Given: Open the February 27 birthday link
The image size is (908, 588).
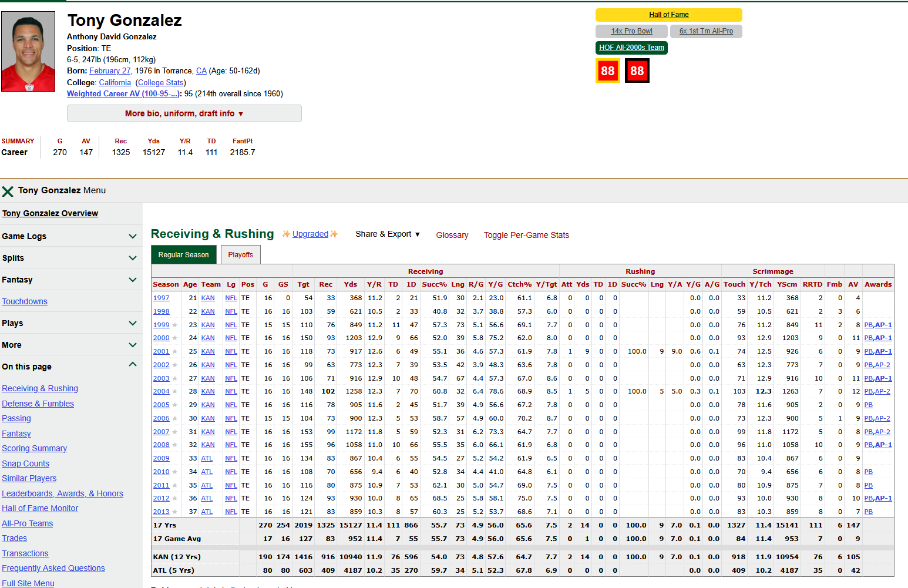Looking at the screenshot, I should tap(110, 70).
